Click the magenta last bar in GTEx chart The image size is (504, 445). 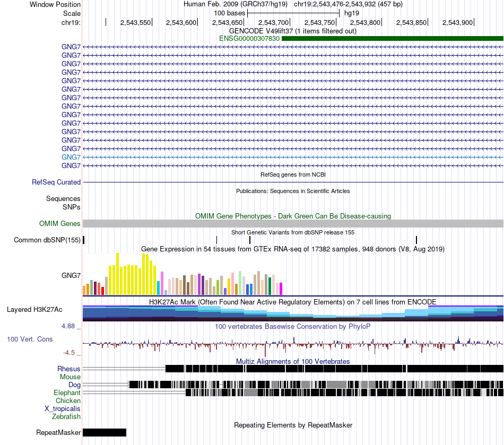click(x=281, y=289)
